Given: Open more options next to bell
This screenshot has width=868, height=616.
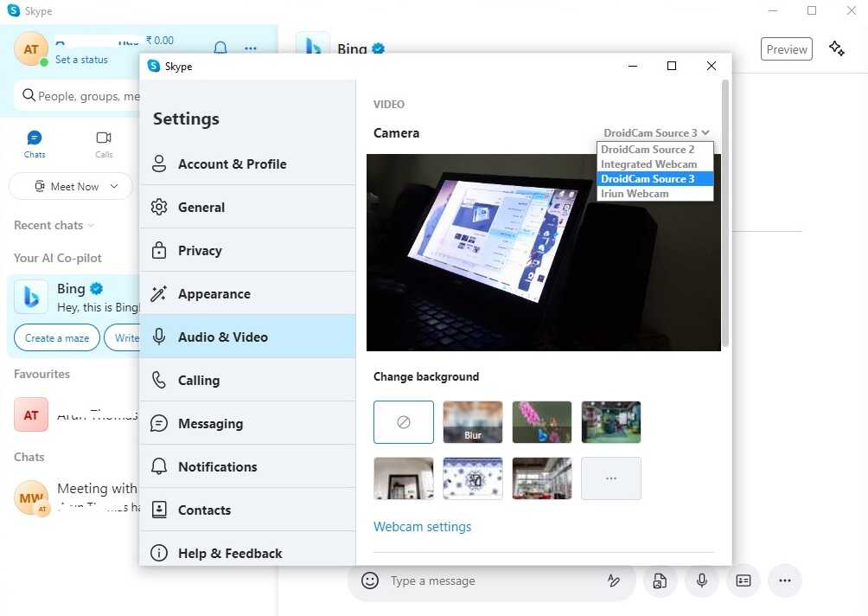Looking at the screenshot, I should point(250,48).
